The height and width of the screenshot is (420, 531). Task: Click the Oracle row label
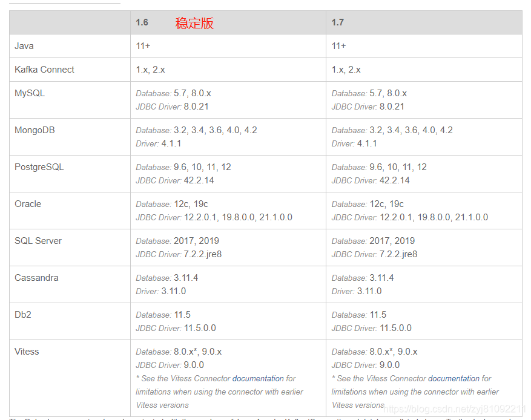click(28, 204)
